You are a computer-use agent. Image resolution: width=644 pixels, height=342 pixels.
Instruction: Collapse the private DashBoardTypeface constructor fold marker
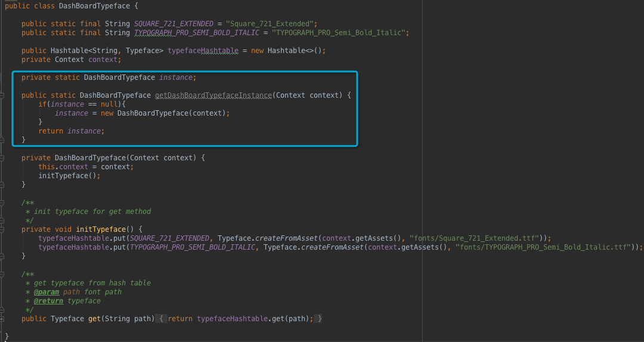click(2, 158)
